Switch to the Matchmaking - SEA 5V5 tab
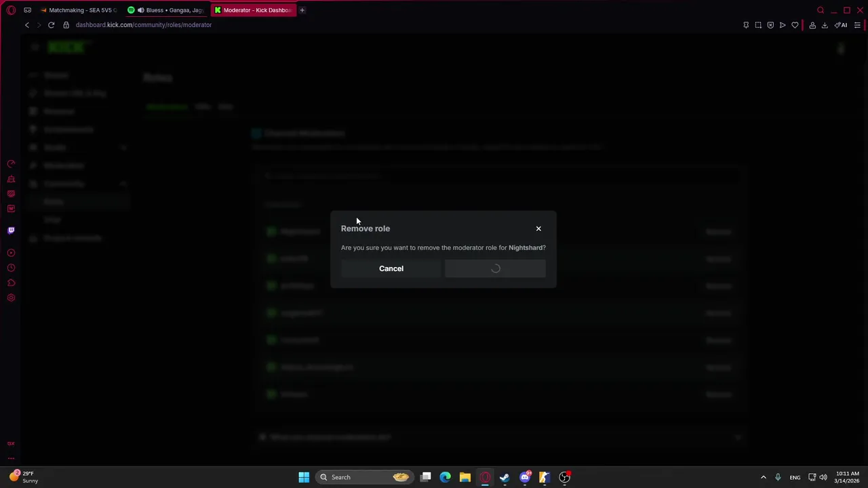 pos(79,10)
